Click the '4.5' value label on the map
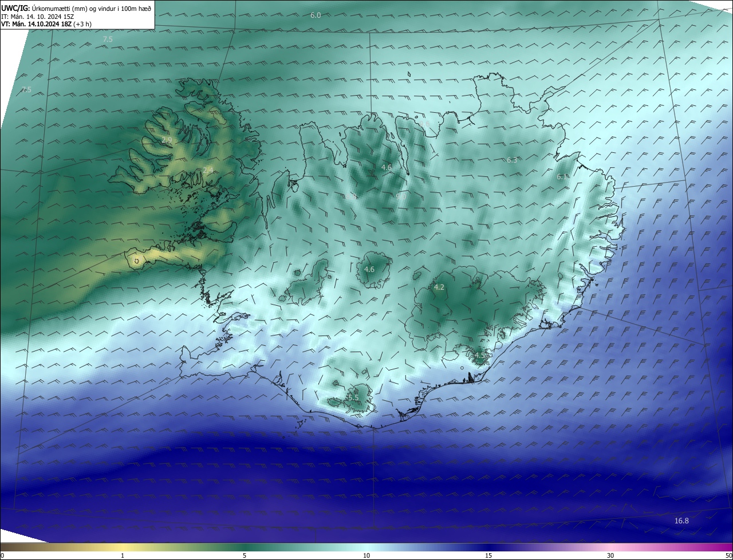The image size is (733, 560). (479, 355)
